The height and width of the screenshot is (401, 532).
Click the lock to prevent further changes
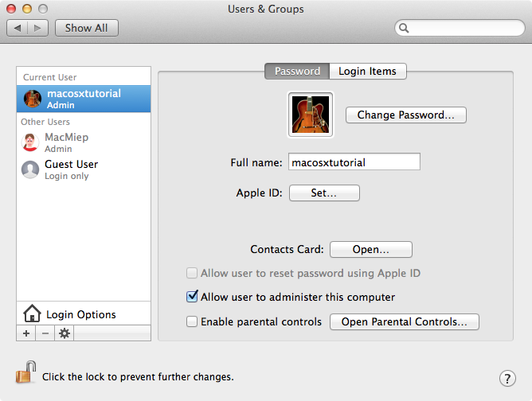pyautogui.click(x=25, y=372)
